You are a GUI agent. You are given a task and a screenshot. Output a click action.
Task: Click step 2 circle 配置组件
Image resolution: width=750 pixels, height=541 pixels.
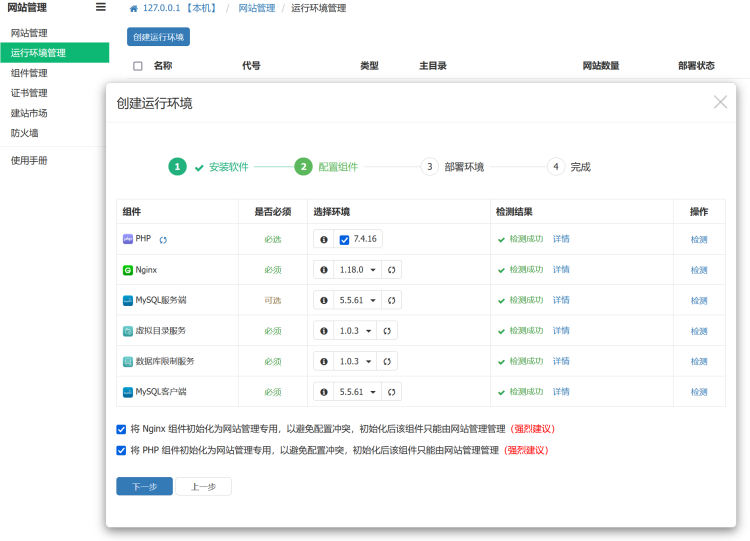point(303,166)
